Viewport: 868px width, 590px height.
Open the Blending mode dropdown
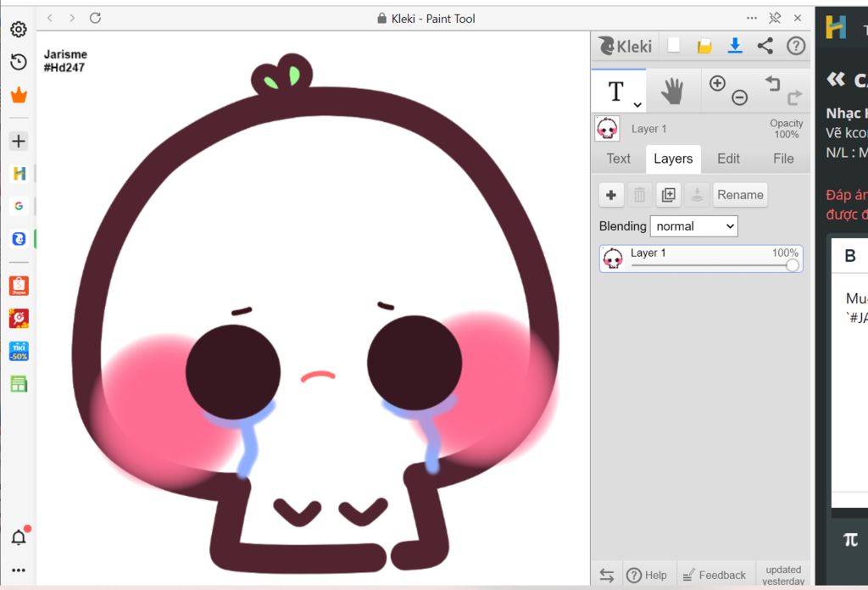pos(693,226)
